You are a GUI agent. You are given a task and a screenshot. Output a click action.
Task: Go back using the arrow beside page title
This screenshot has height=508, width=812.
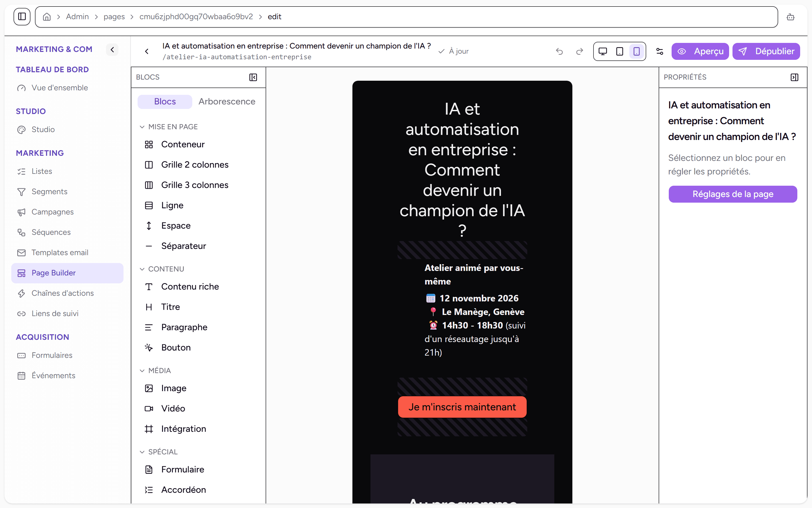147,51
